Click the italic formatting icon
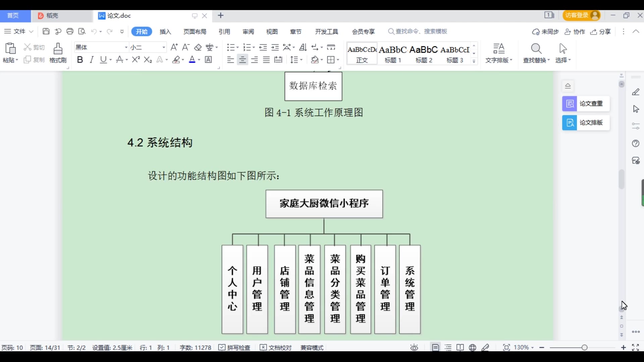The height and width of the screenshot is (362, 644). [x=92, y=60]
